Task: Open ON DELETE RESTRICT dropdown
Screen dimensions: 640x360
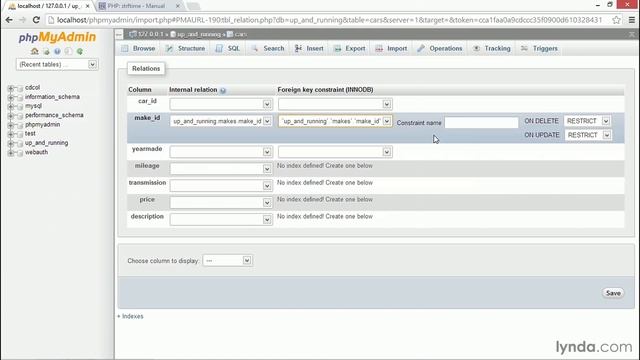Action: [x=587, y=121]
